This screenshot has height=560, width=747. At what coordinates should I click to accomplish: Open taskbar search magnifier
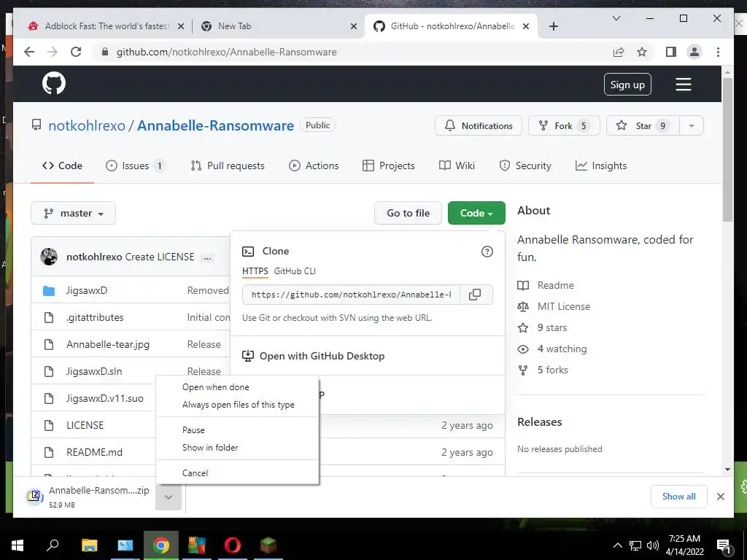tap(53, 545)
